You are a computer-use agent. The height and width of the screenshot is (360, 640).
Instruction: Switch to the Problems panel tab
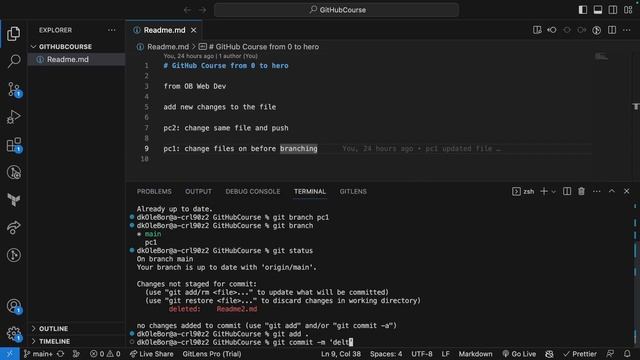point(154,191)
